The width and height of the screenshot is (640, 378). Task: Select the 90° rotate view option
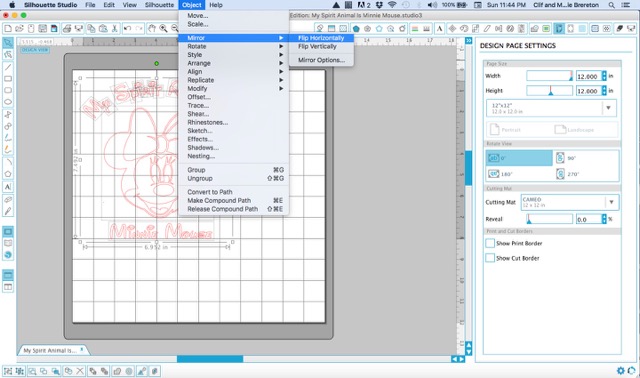click(x=586, y=158)
